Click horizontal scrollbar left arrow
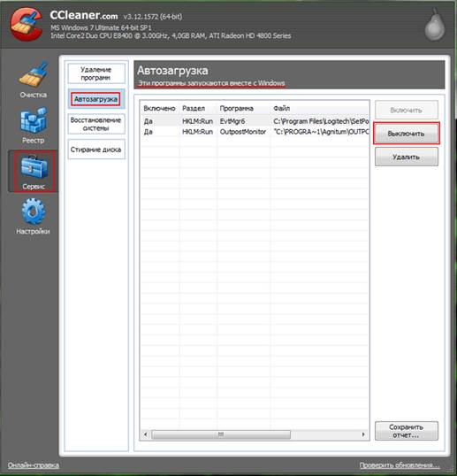The width and height of the screenshot is (457, 476). pyautogui.click(x=146, y=434)
